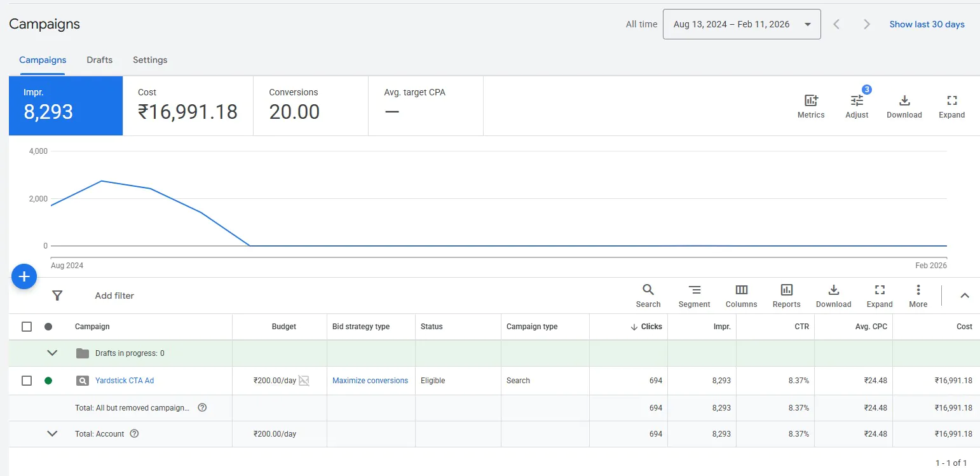The height and width of the screenshot is (476, 980).
Task: Open the Reports tool
Action: [786, 296]
